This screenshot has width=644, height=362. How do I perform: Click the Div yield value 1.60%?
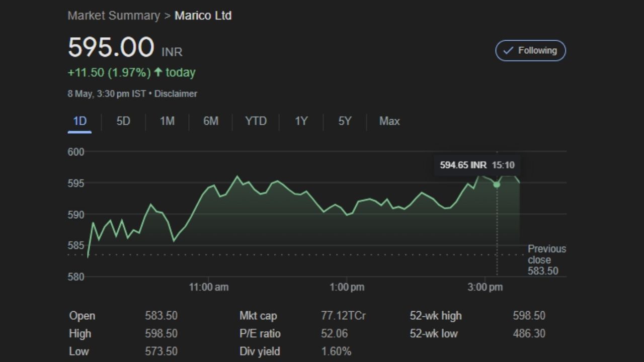click(336, 351)
